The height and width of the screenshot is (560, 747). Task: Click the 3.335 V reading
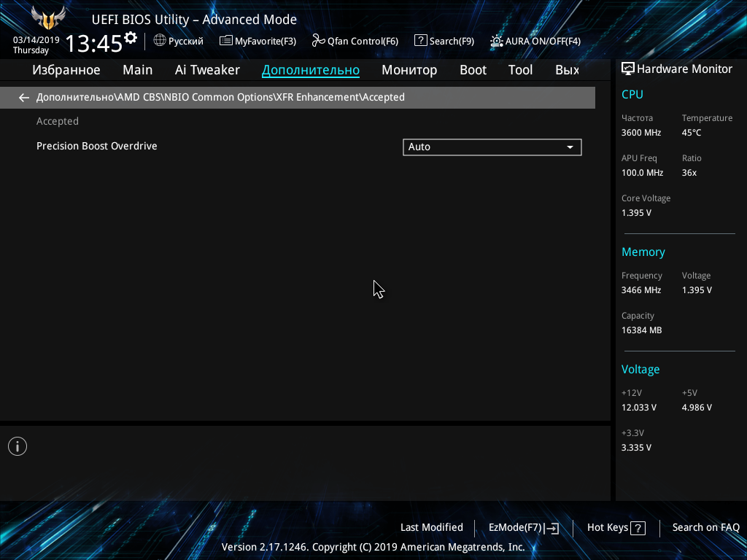[636, 448]
